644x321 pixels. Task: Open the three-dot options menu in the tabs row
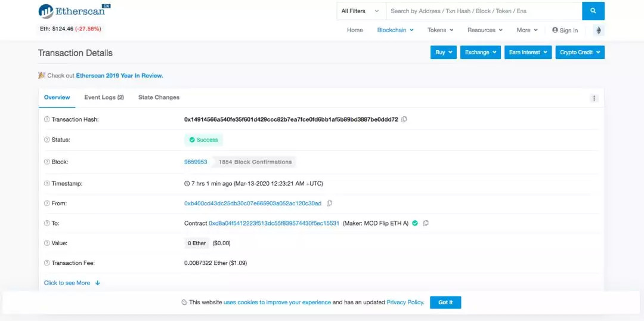point(594,98)
